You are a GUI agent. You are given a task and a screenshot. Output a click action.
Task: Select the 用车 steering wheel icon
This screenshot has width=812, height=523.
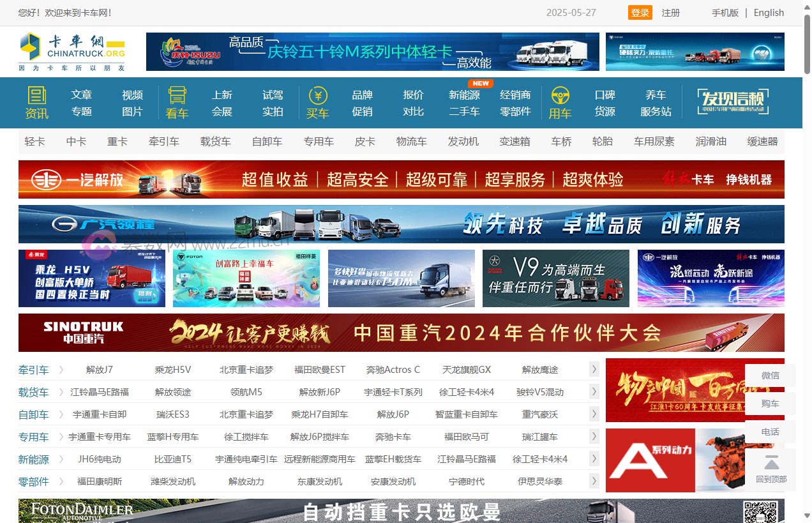(x=560, y=102)
